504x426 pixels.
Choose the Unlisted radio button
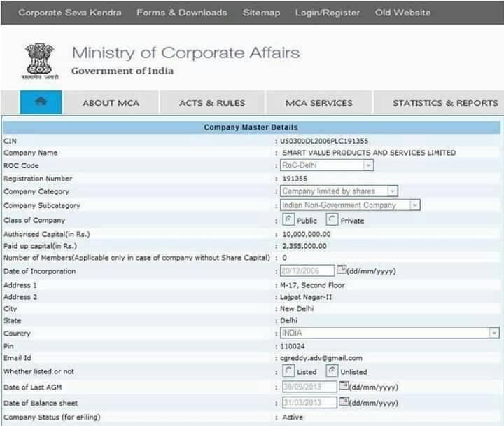click(332, 371)
